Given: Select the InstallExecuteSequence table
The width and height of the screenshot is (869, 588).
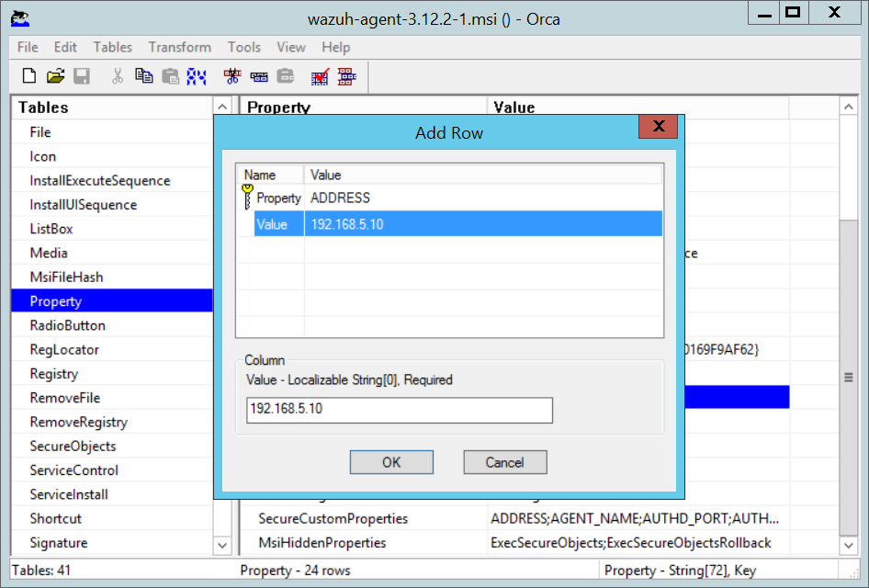Looking at the screenshot, I should pyautogui.click(x=112, y=181).
